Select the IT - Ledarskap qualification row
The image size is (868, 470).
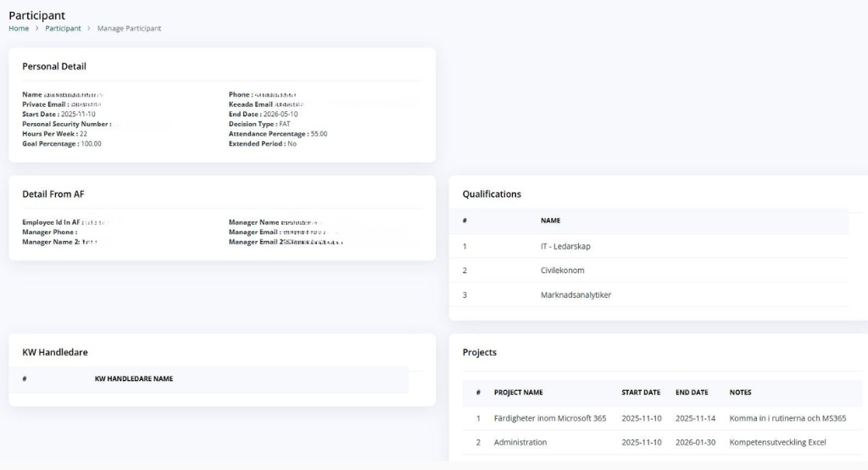(x=565, y=246)
